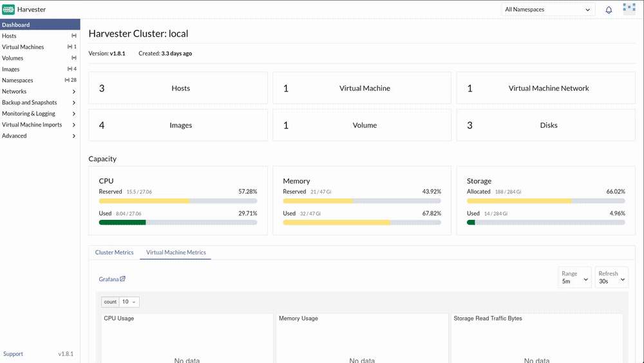Select Virtual Machine Metrics tab
This screenshot has height=363, width=644.
(x=176, y=252)
